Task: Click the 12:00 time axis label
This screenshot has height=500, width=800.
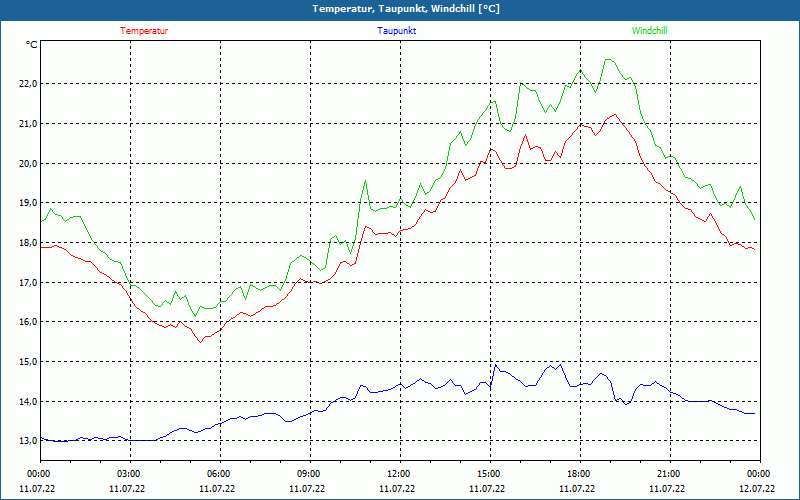Action: click(400, 474)
